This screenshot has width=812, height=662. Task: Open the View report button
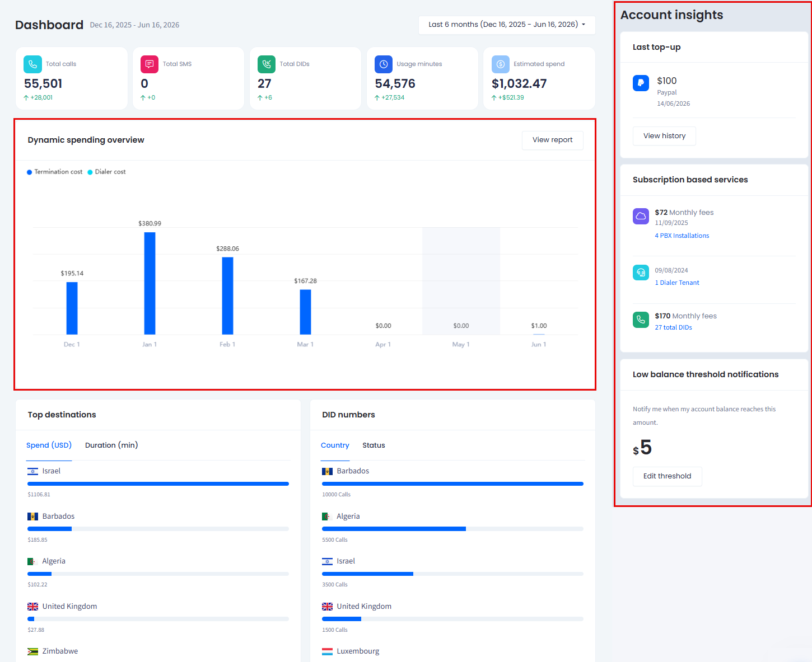click(x=553, y=140)
